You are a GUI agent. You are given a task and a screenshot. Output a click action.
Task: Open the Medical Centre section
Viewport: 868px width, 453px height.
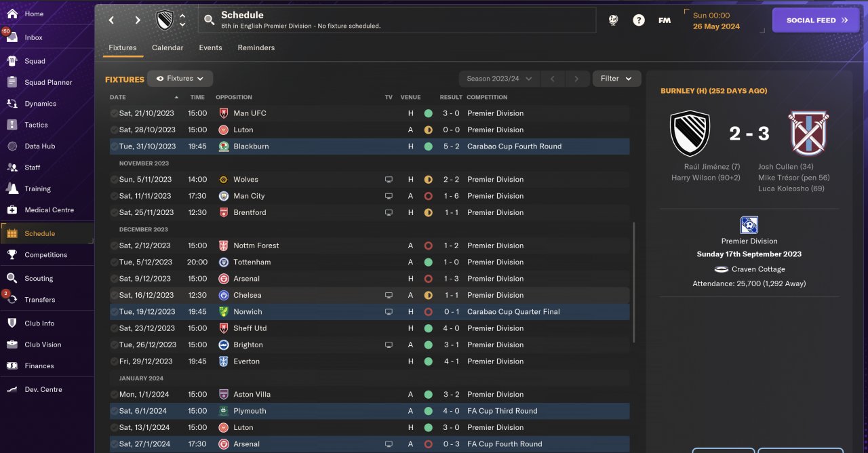(12, 210)
